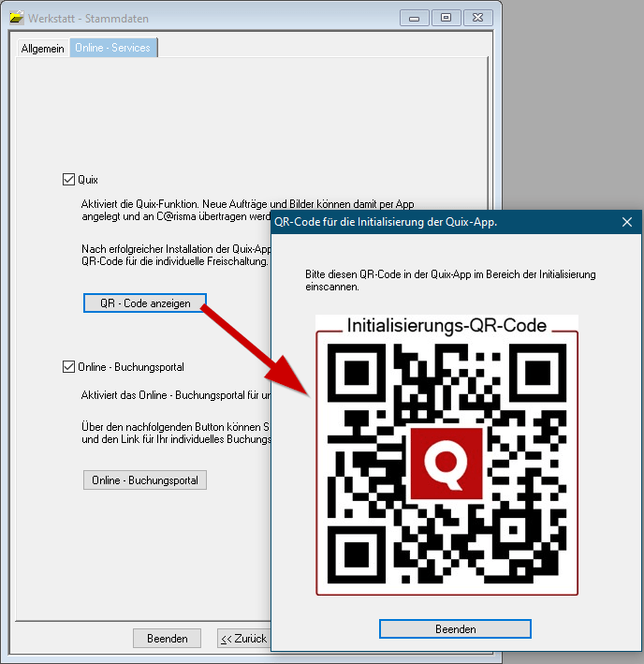Viewport: 644px width, 664px height.
Task: Uncheck the Quix checkbox
Action: [68, 180]
